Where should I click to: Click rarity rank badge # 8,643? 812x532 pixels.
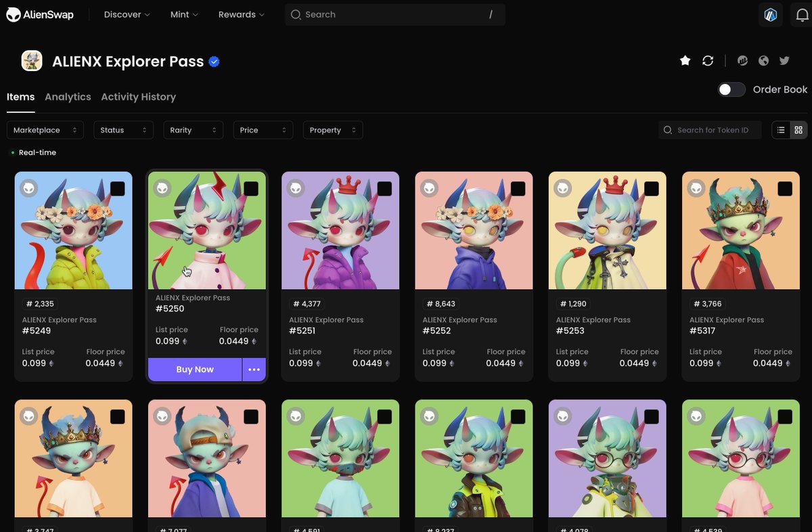(x=441, y=304)
